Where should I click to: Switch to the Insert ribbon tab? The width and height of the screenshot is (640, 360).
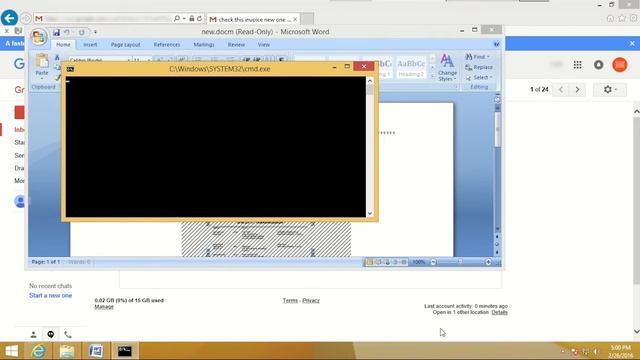point(90,44)
